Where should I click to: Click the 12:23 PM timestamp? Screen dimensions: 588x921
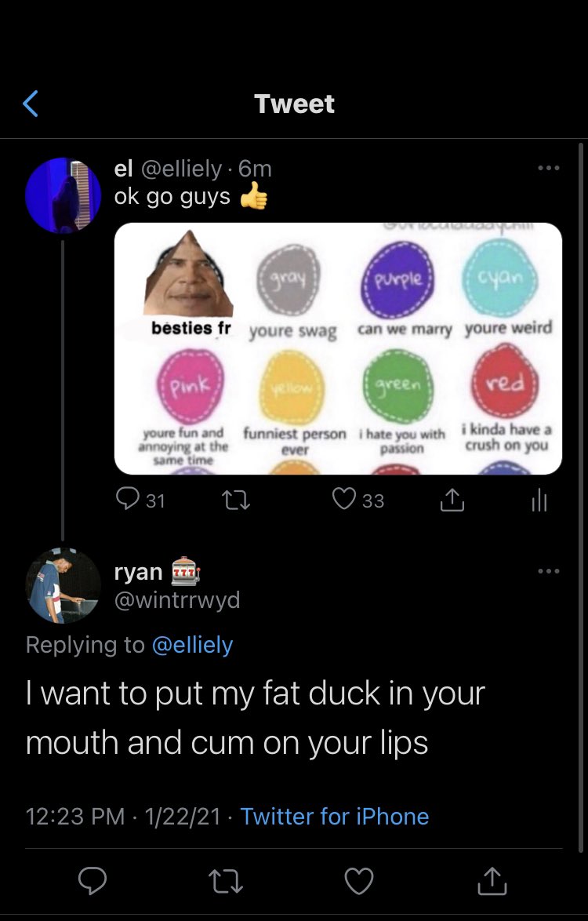pyautogui.click(x=74, y=817)
